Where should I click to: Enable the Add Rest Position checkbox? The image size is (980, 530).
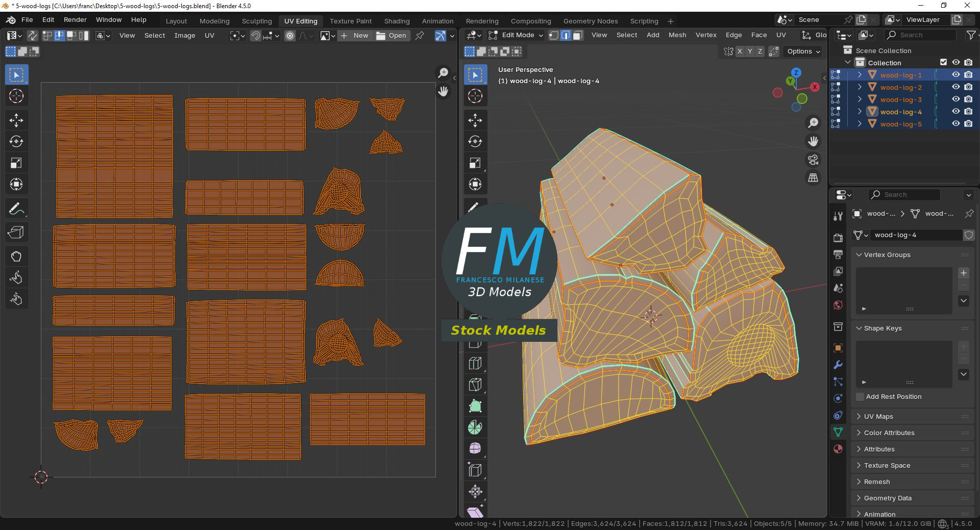[860, 397]
